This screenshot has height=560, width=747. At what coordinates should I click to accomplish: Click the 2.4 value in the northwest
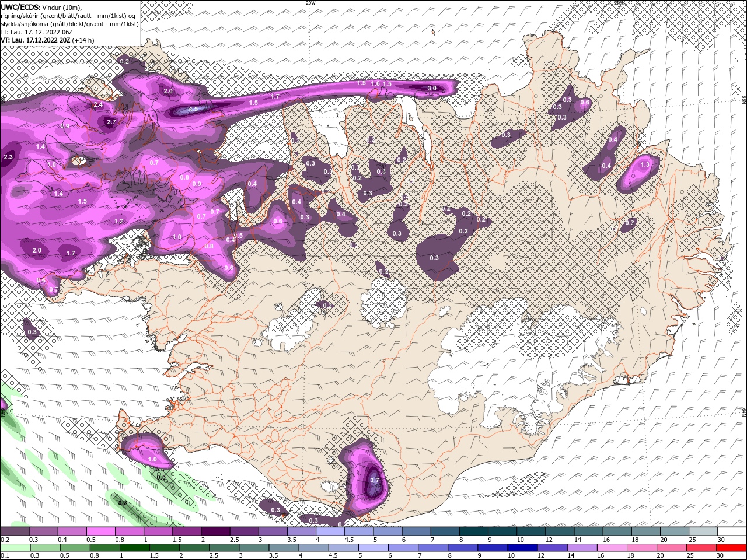[x=97, y=105]
